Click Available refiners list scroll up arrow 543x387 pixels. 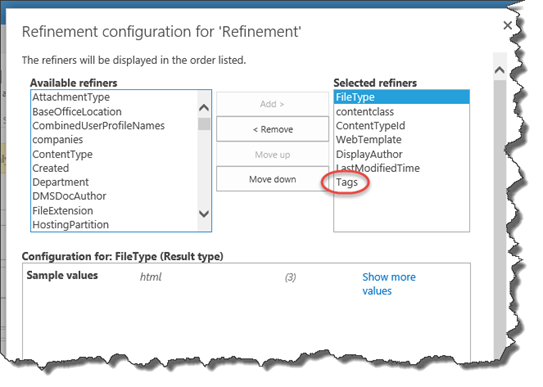tap(204, 108)
